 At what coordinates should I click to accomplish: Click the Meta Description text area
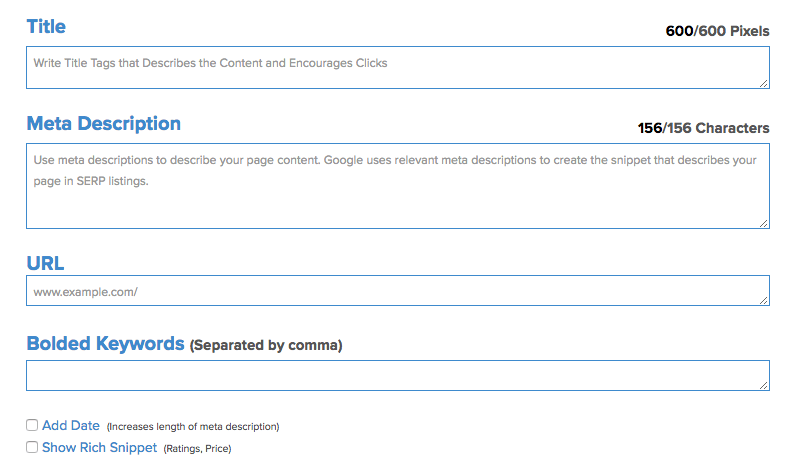point(397,186)
